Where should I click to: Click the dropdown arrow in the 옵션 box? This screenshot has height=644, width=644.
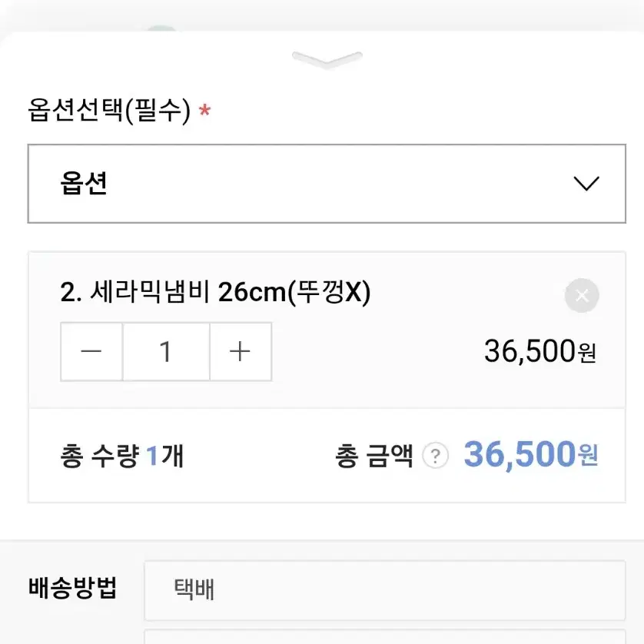(x=586, y=184)
